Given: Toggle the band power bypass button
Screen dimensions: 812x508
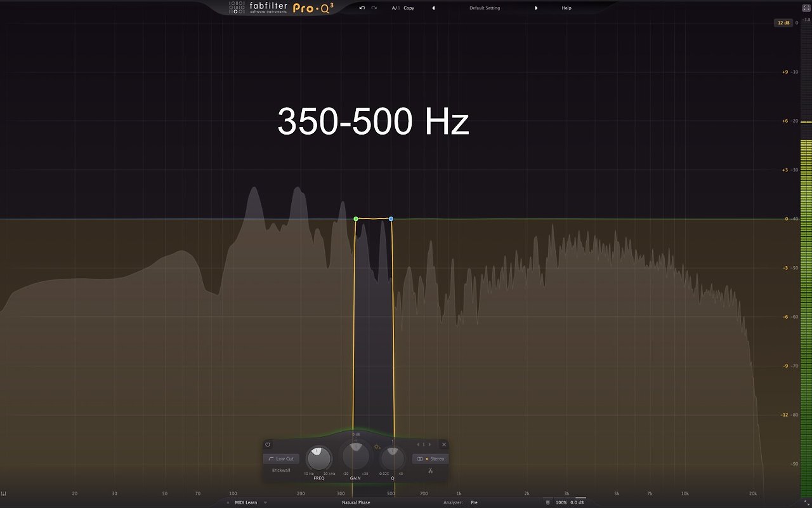Looking at the screenshot, I should (268, 444).
